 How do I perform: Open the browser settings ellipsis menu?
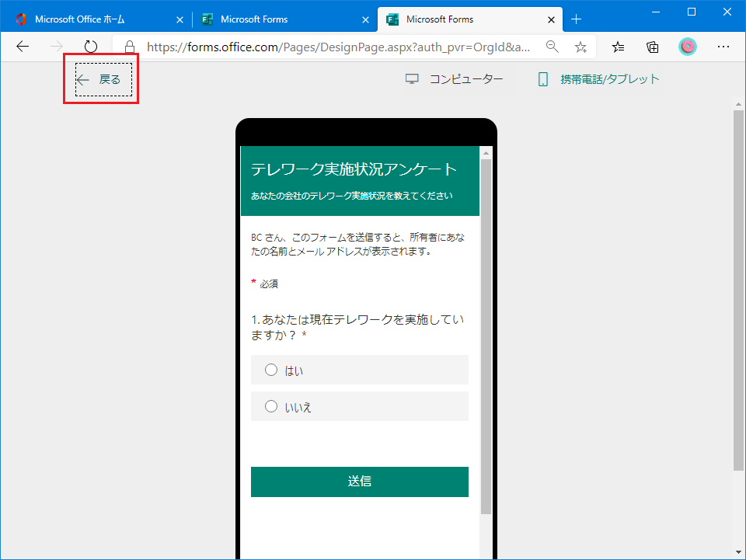tap(723, 47)
